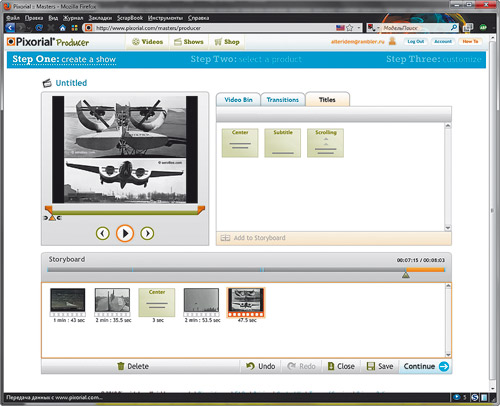Undo the last action
Viewport: 500px width, 406px height.
coord(260,366)
